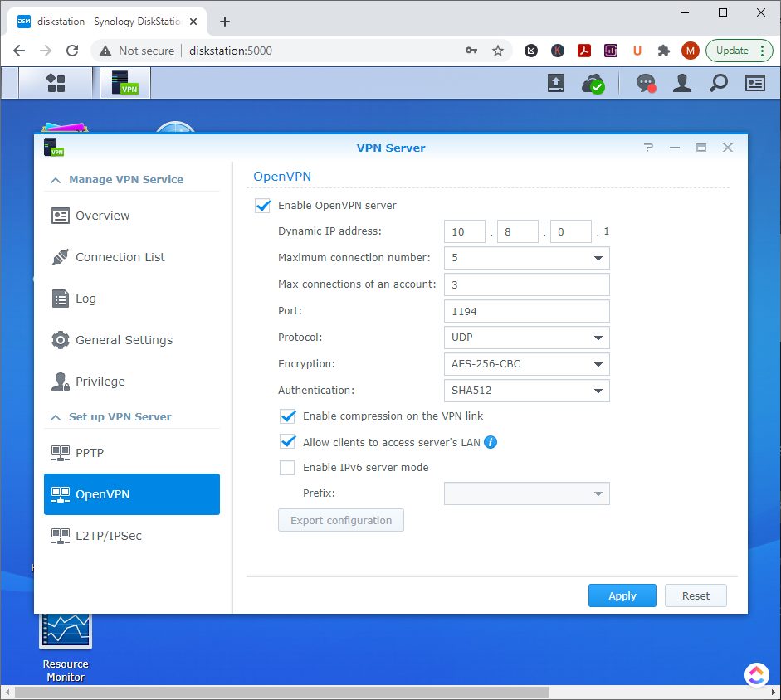Click the DSM search magnifier icon
Viewport: 781px width, 700px height.
click(x=718, y=83)
